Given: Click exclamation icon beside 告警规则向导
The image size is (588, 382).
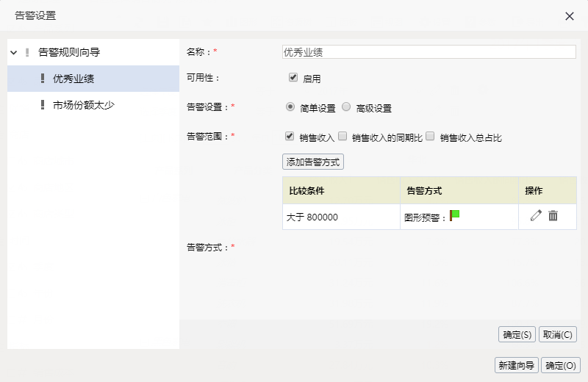Looking at the screenshot, I should 27,52.
